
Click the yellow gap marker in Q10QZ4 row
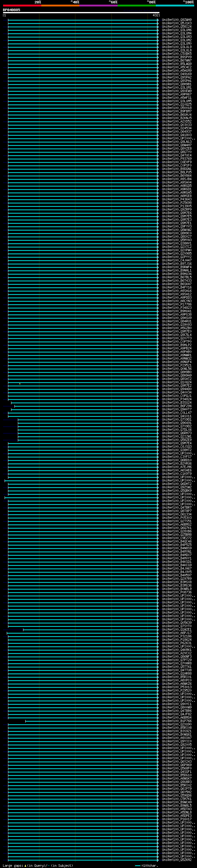coord(20,383)
